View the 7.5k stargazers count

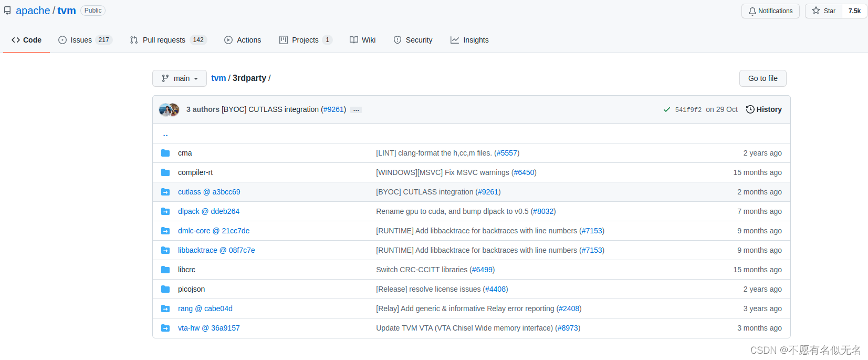click(854, 11)
